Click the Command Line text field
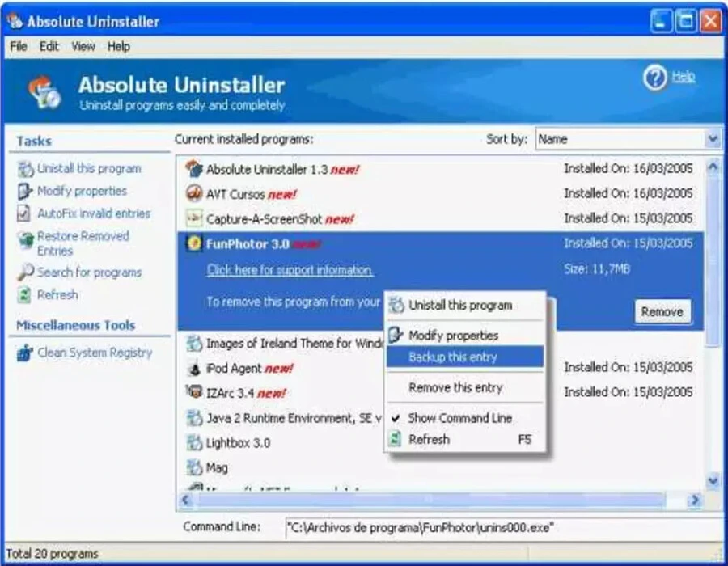The image size is (728, 566). [504, 528]
